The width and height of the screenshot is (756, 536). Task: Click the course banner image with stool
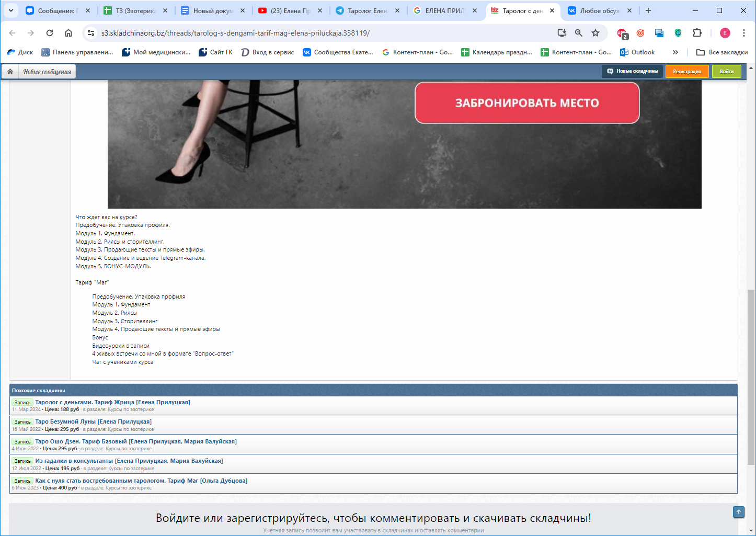click(404, 144)
